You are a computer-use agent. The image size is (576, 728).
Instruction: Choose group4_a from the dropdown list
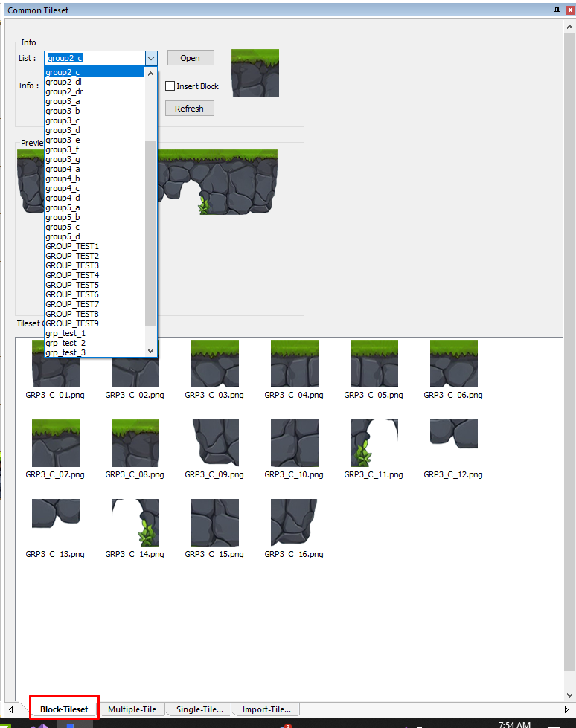click(x=63, y=169)
